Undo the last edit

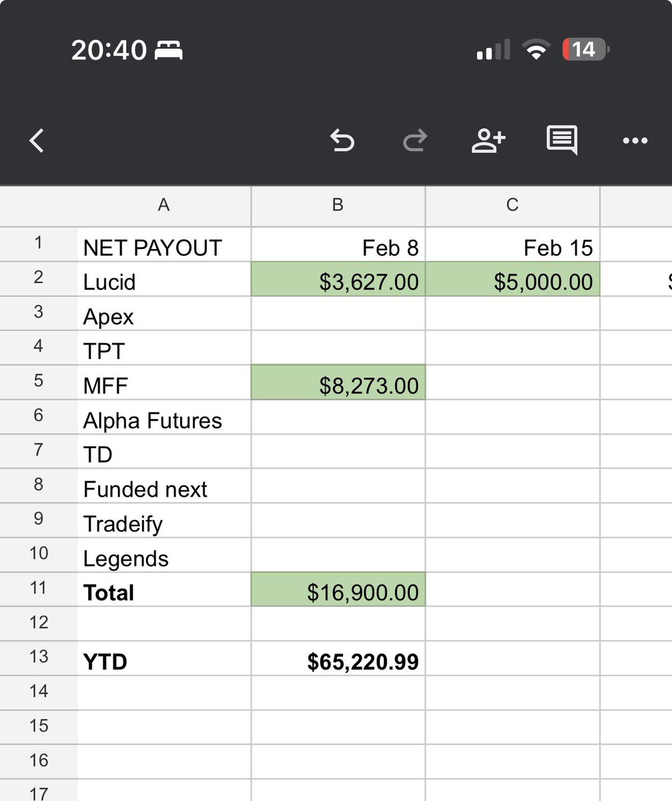click(342, 140)
